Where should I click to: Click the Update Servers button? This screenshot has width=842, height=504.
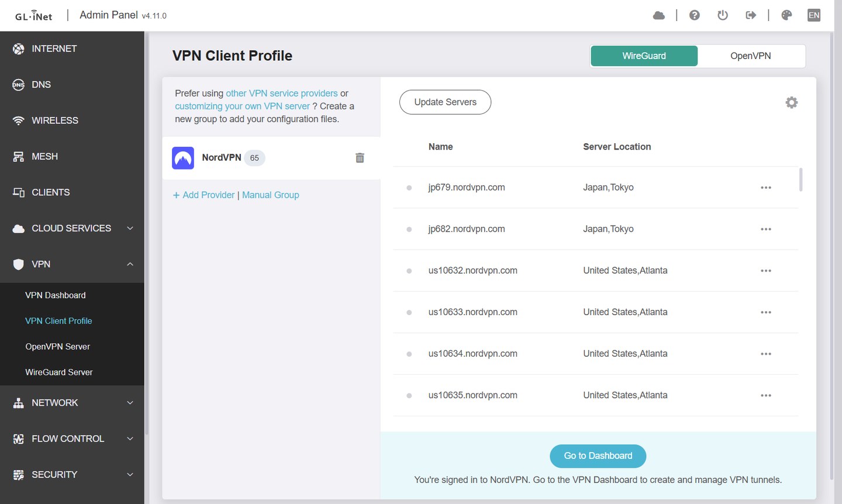445,102
